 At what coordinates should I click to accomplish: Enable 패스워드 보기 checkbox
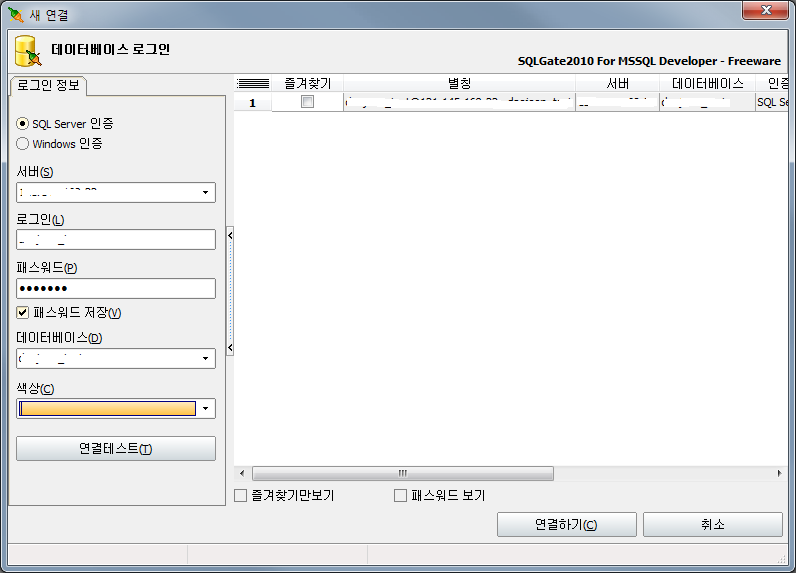pos(401,495)
